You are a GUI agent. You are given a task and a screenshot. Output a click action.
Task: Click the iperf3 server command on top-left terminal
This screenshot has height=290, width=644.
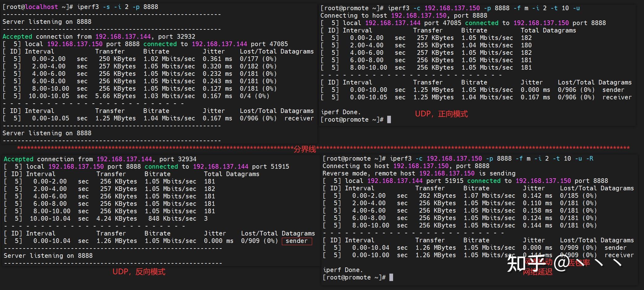tap(117, 6)
